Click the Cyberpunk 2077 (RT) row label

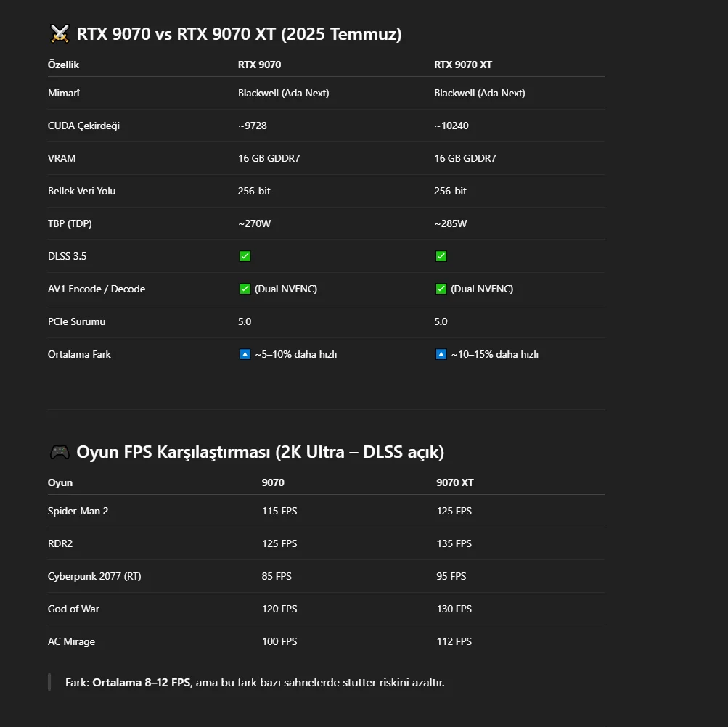[94, 576]
